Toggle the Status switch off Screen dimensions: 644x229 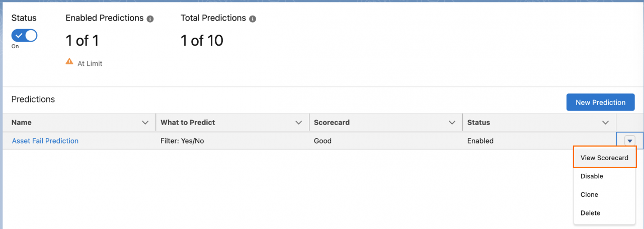coord(24,36)
